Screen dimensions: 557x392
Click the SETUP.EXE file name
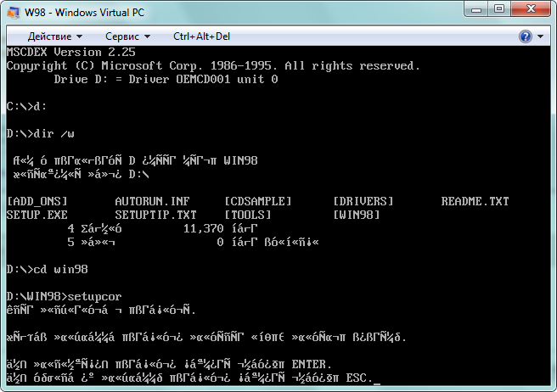click(37, 215)
